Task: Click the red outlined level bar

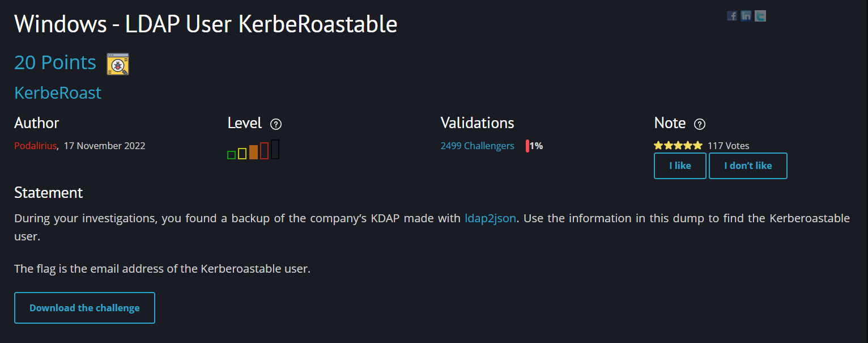Action: [264, 151]
